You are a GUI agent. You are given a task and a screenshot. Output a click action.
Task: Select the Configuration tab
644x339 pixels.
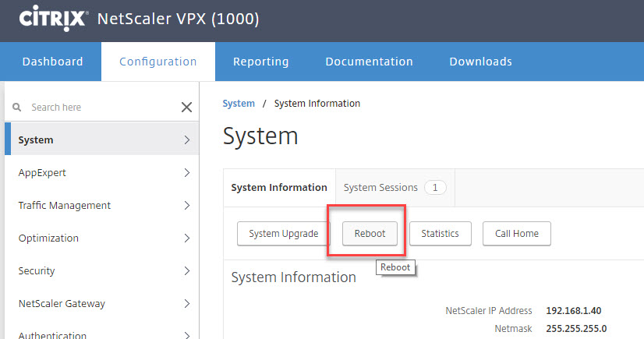point(158,62)
